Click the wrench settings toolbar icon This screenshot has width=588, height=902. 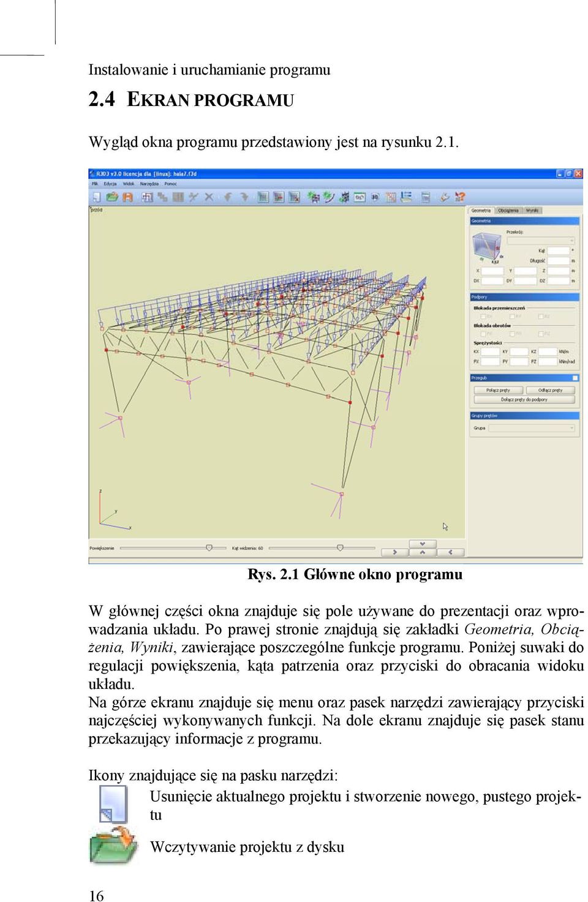444,197
